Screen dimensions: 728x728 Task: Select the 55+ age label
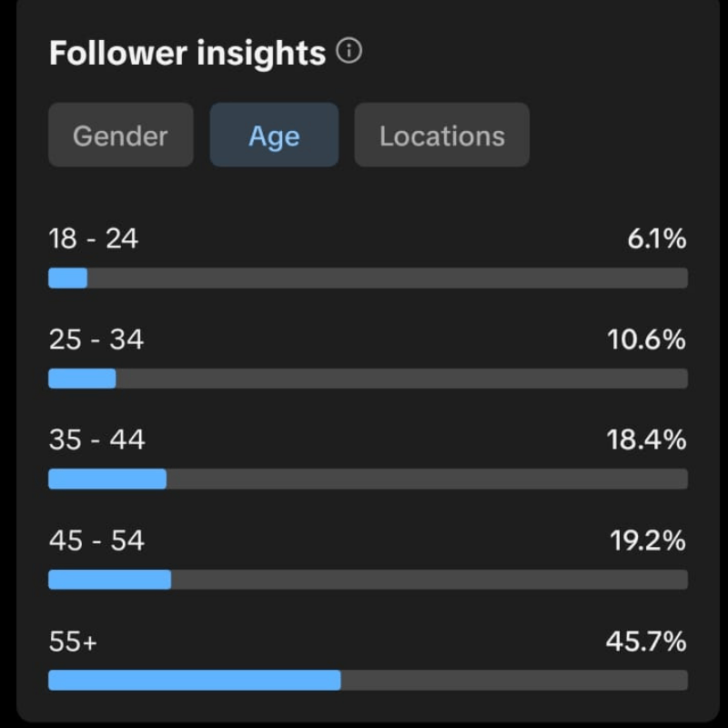[73, 642]
